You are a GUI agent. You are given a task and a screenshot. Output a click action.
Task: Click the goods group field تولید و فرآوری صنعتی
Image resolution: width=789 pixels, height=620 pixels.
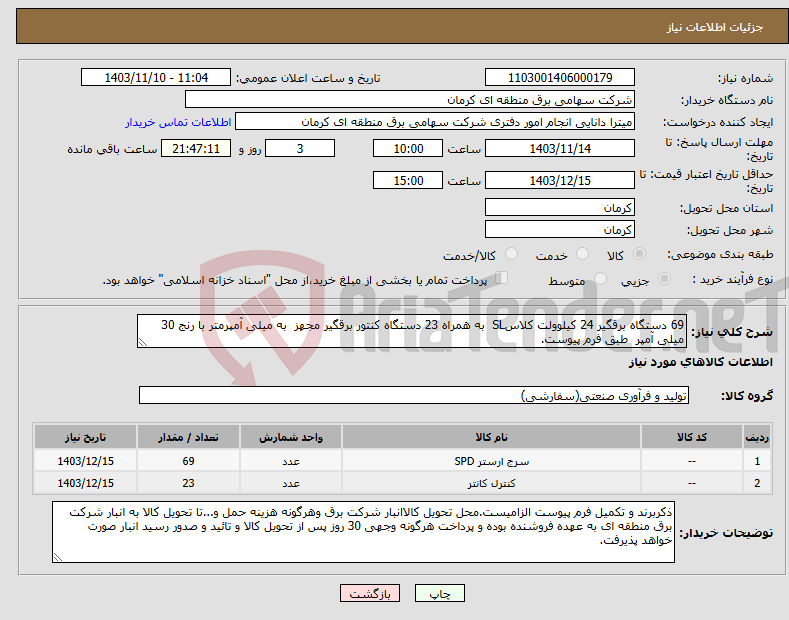[414, 396]
